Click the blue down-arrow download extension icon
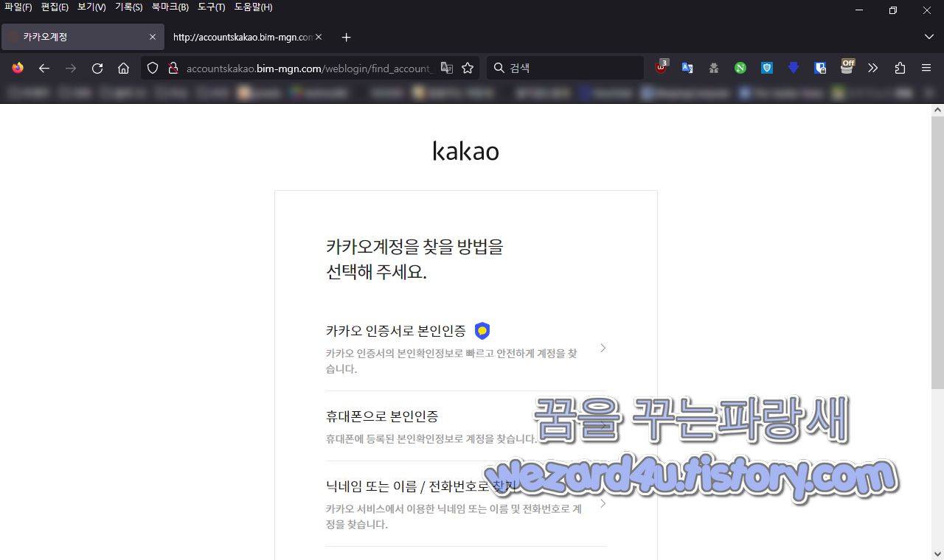 [x=794, y=68]
